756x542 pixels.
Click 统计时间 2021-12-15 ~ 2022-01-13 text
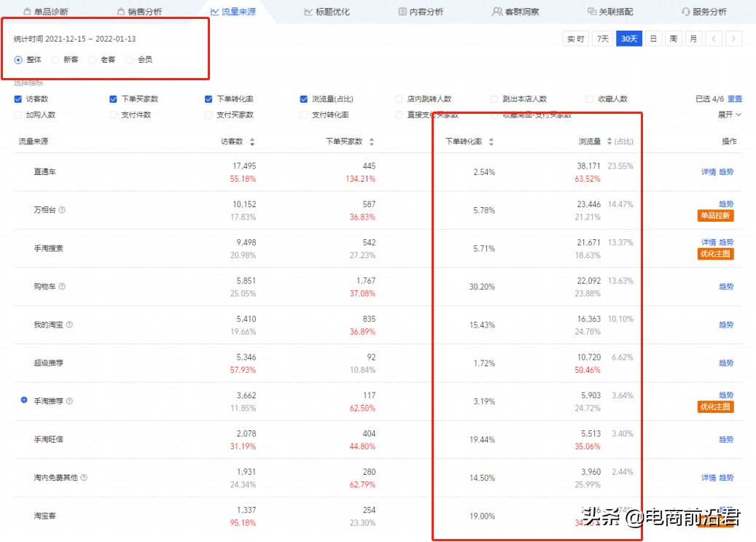(75, 39)
